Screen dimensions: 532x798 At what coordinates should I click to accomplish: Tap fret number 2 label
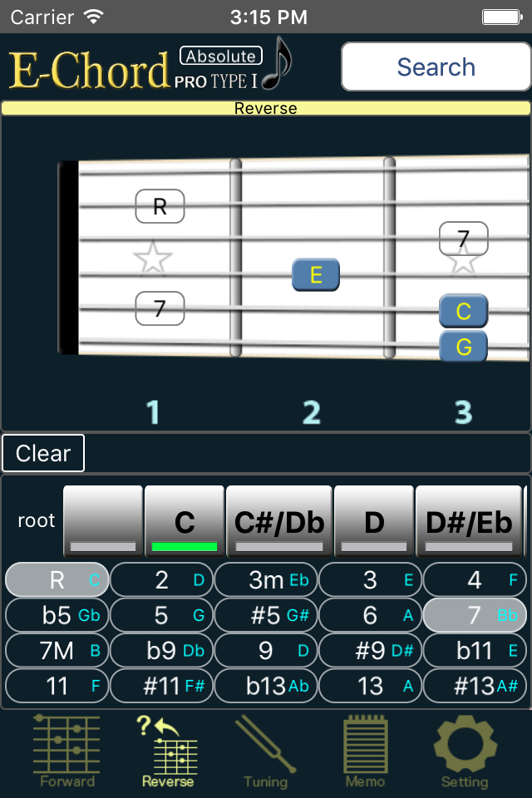pyautogui.click(x=312, y=411)
